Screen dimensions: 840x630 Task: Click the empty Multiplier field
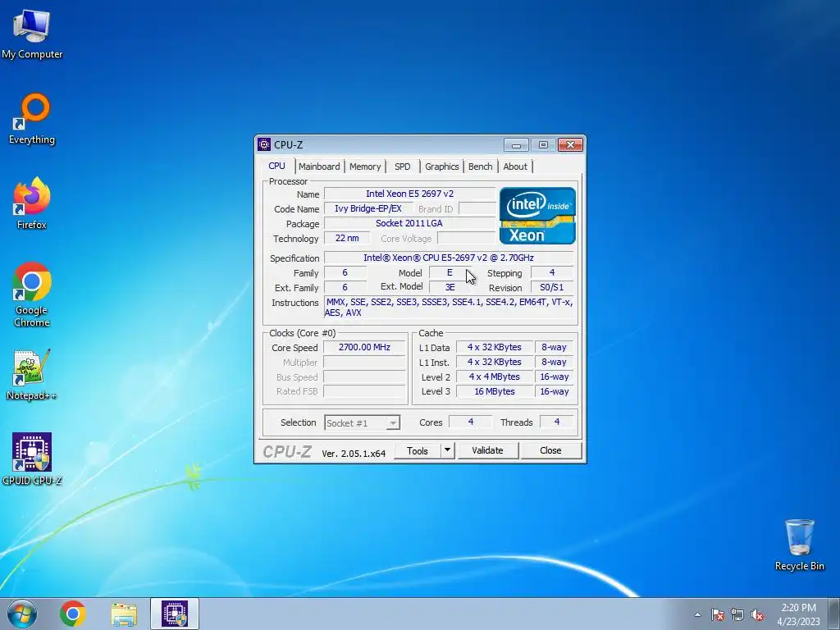[x=364, y=363]
